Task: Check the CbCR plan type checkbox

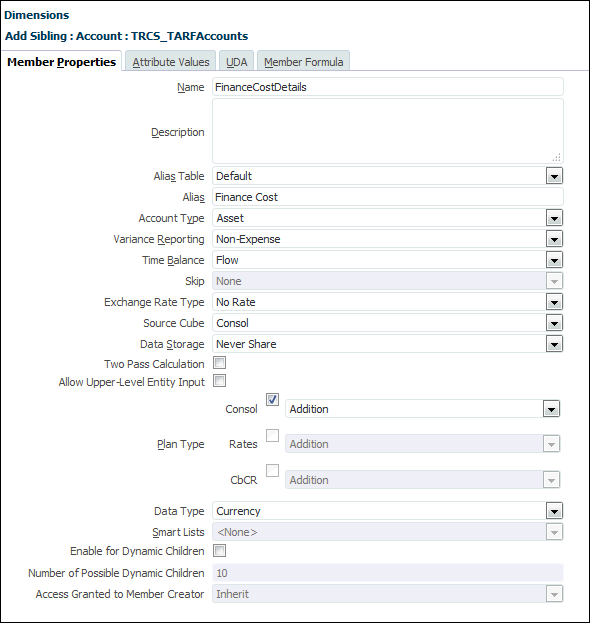Action: tap(273, 471)
